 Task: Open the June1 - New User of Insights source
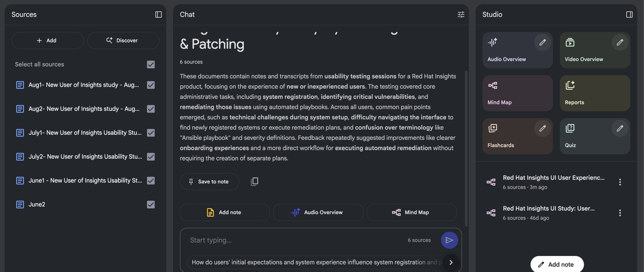tap(85, 181)
